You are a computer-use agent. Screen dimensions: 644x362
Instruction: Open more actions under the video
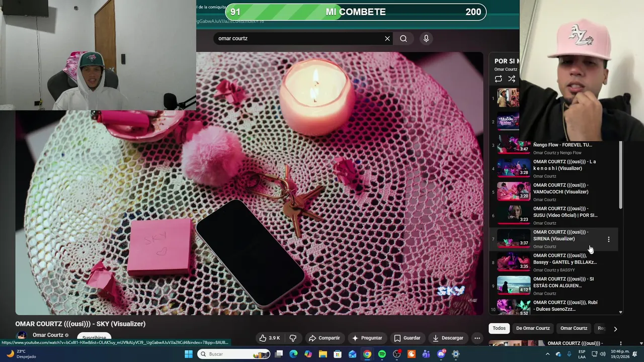click(x=477, y=338)
